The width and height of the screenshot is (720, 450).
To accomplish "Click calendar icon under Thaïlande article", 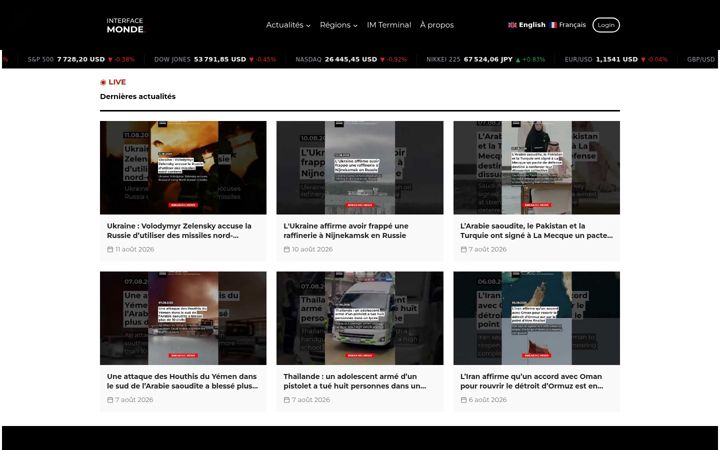I will [287, 400].
